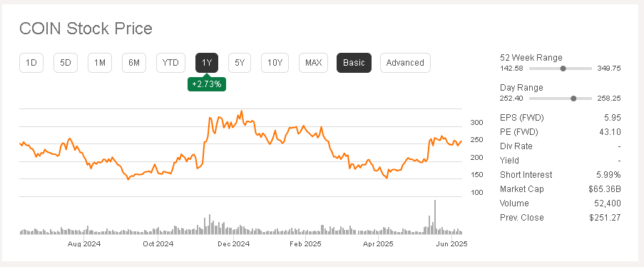Click the Apr 2025 axis label
Image resolution: width=644 pixels, height=267 pixels.
[377, 244]
